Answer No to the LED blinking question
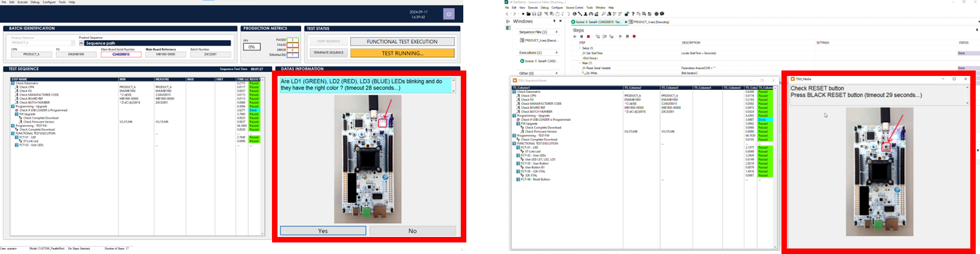Viewport: 980px width, 254px height. coord(412,231)
